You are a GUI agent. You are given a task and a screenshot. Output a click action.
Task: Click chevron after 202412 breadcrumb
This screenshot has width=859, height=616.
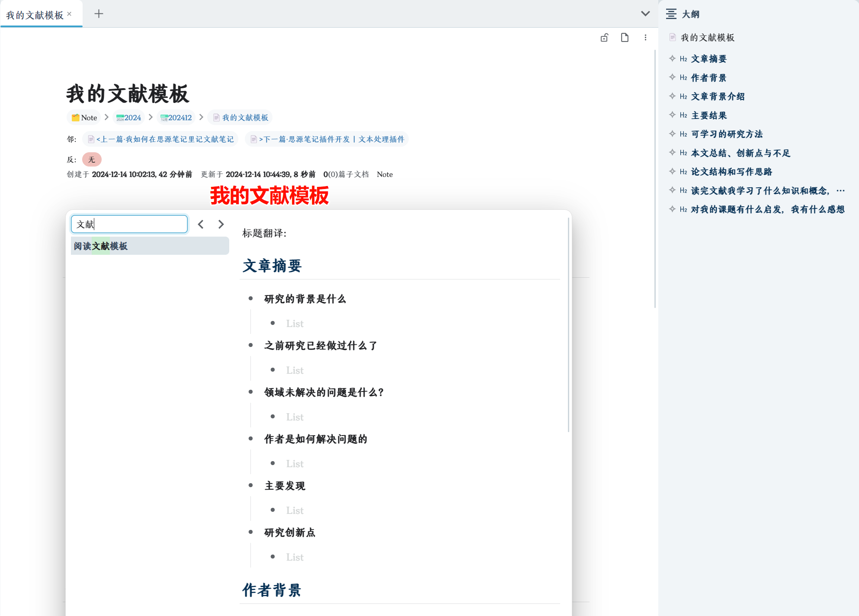tap(201, 117)
